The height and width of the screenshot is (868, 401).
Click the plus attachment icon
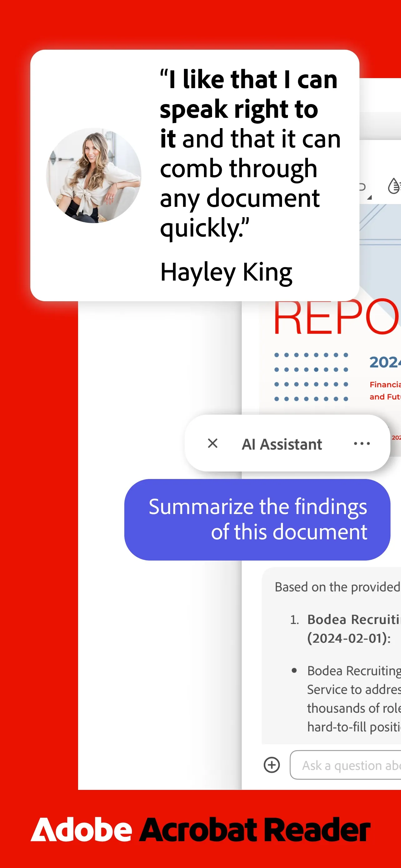(271, 765)
